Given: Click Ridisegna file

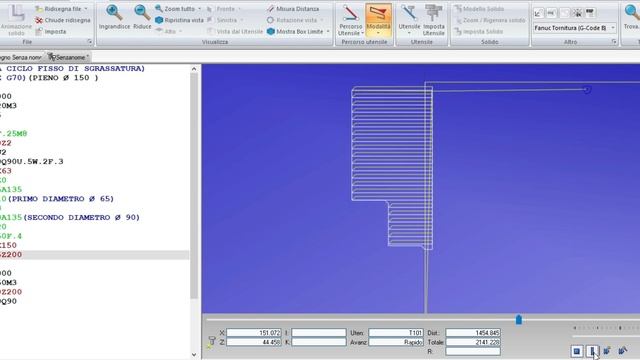Looking at the screenshot, I should 58,9.
